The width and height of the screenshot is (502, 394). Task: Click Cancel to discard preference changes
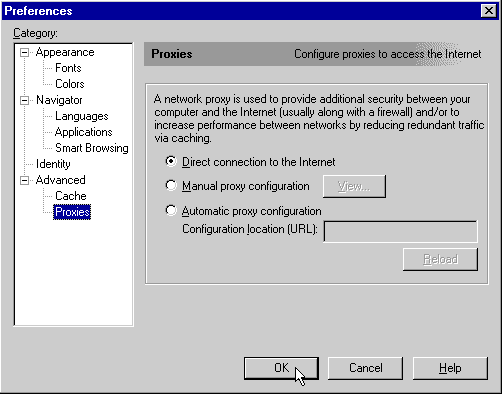point(366,368)
